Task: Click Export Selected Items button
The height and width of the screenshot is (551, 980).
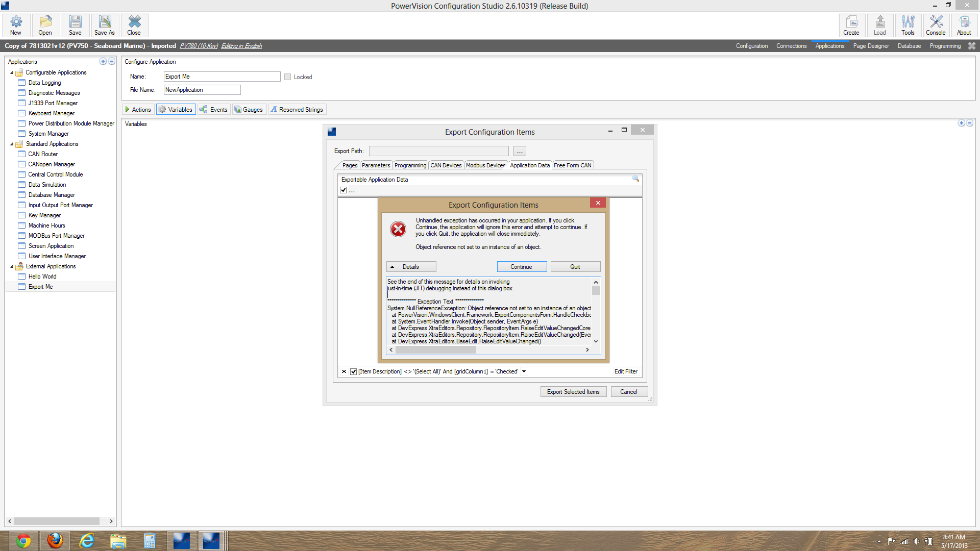Action: (x=574, y=392)
